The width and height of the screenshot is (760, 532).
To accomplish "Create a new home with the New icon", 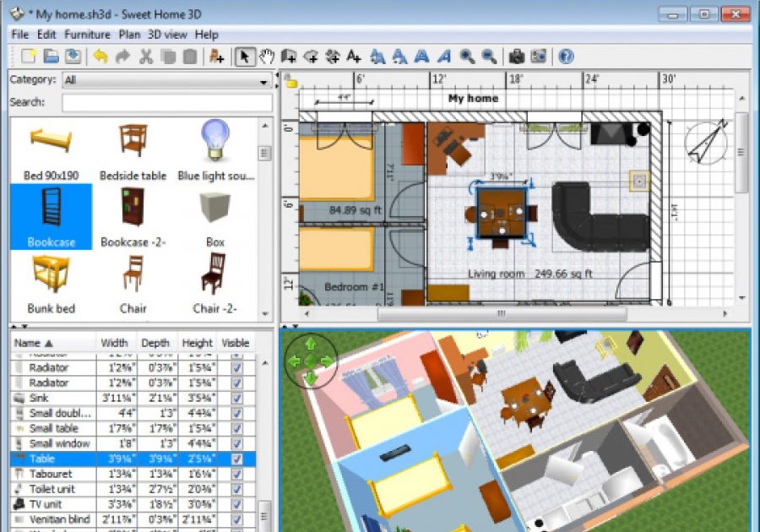I will 29,57.
